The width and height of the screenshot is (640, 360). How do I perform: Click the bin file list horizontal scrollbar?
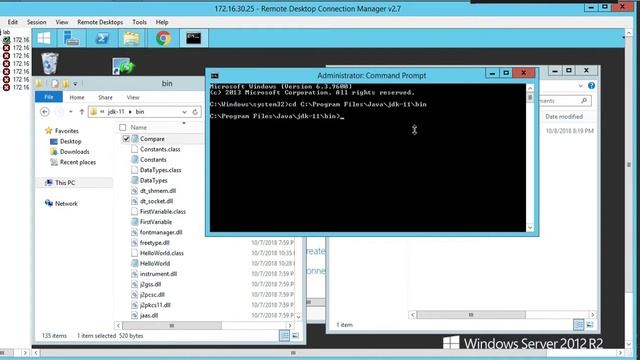coord(172,326)
